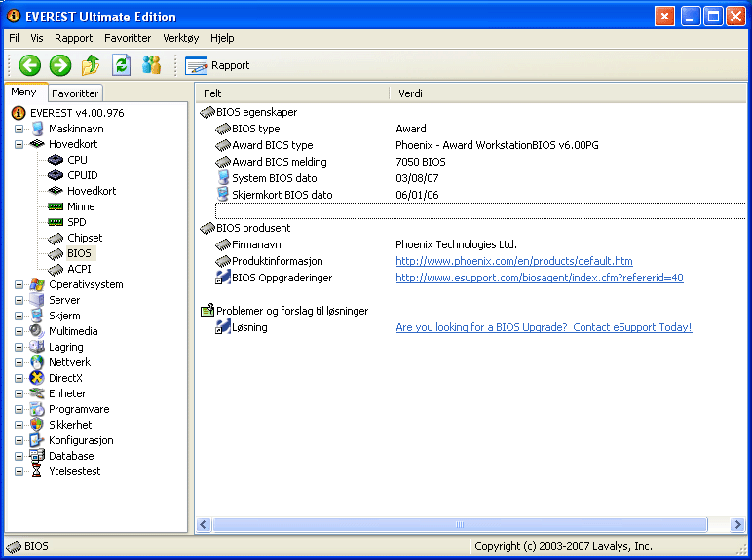Image resolution: width=752 pixels, height=560 pixels.
Task: Go forward with the green right arrow
Action: pos(60,65)
